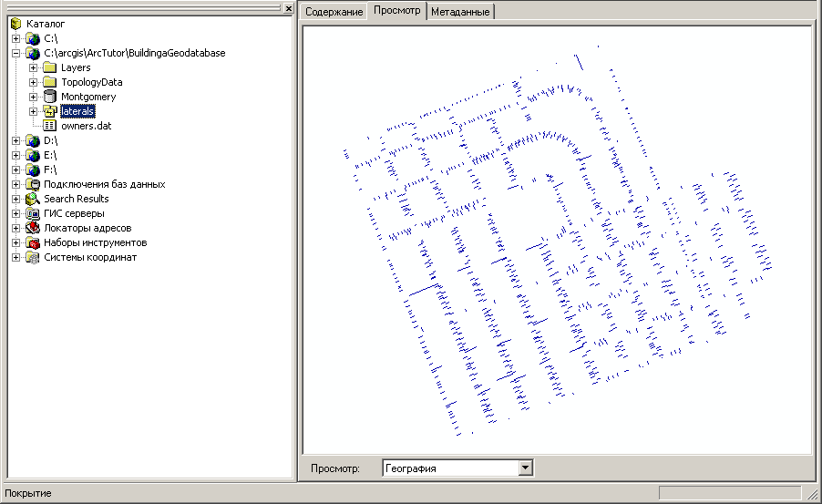Select the laterals label
This screenshot has width=822, height=504.
(77, 111)
